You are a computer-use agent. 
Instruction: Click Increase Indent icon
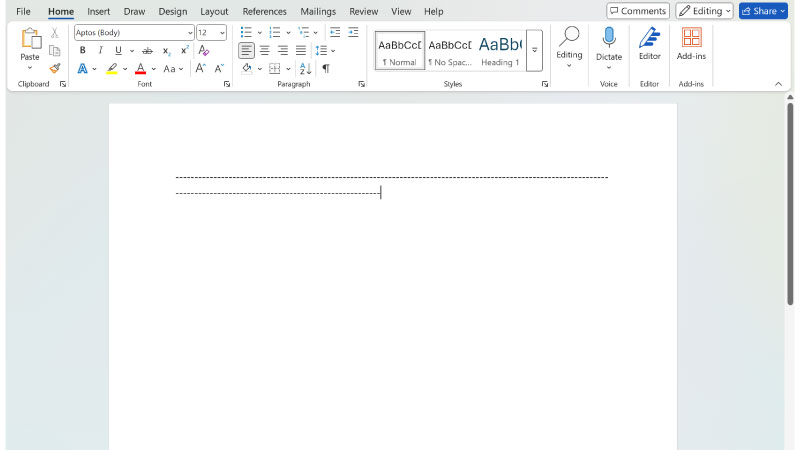(x=353, y=33)
